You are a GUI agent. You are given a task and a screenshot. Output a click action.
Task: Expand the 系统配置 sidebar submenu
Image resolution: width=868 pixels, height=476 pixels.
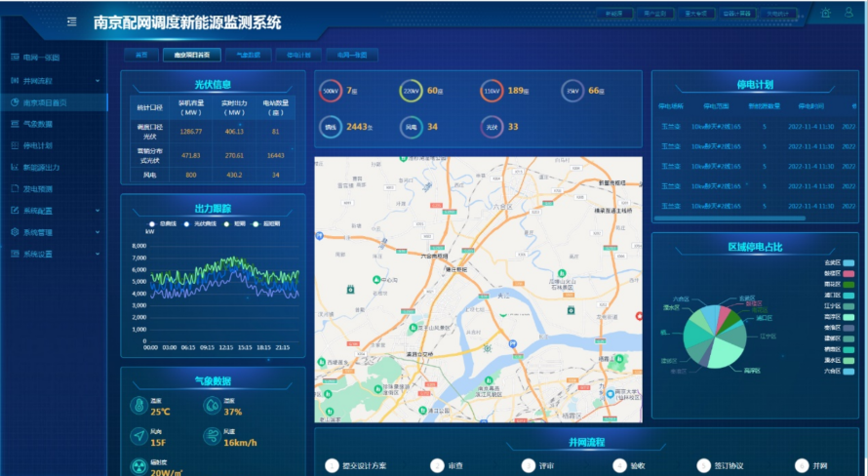(97, 211)
